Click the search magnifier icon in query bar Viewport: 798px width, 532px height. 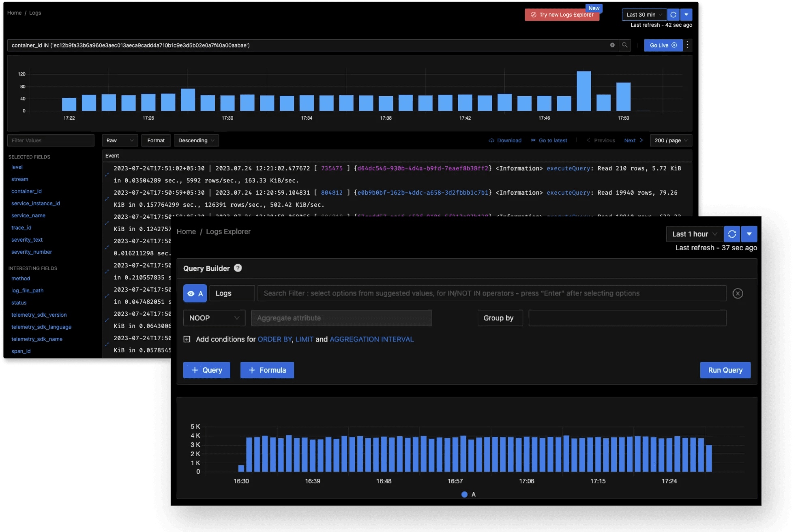[625, 45]
